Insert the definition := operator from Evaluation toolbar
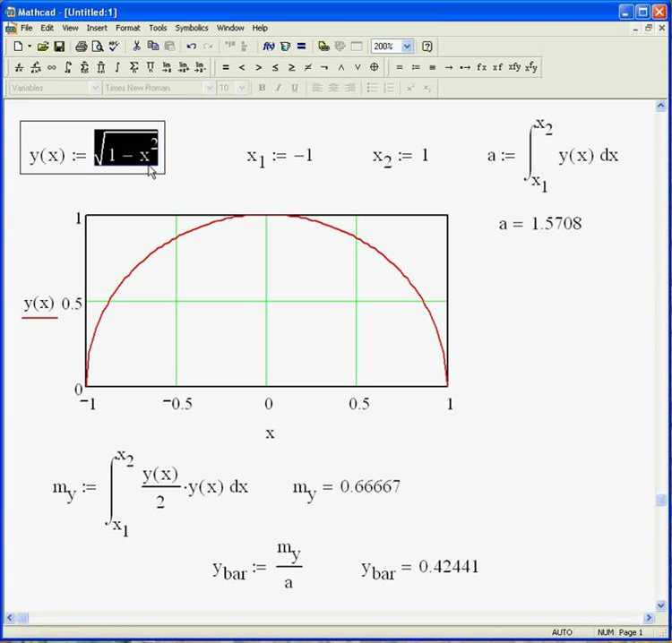Screen dimensions: 672x643 (416, 67)
